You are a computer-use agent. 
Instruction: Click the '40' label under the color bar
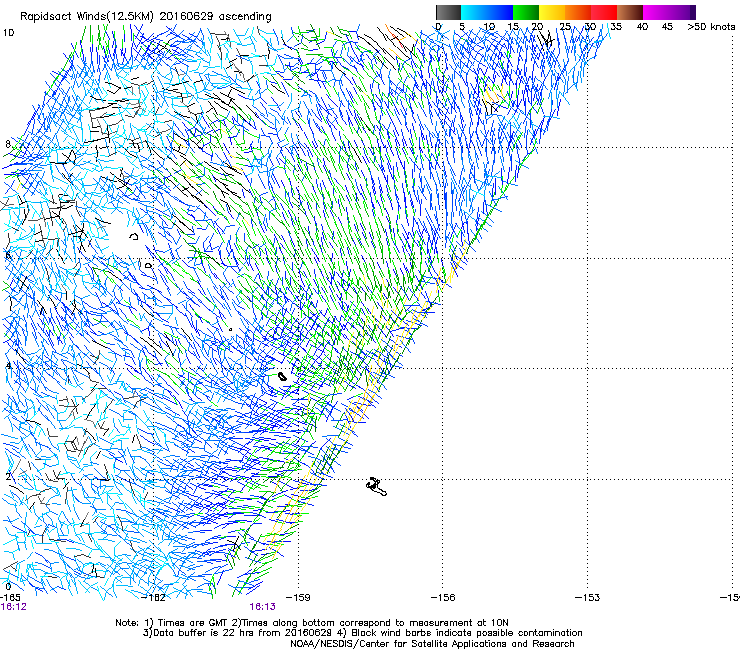click(x=642, y=26)
